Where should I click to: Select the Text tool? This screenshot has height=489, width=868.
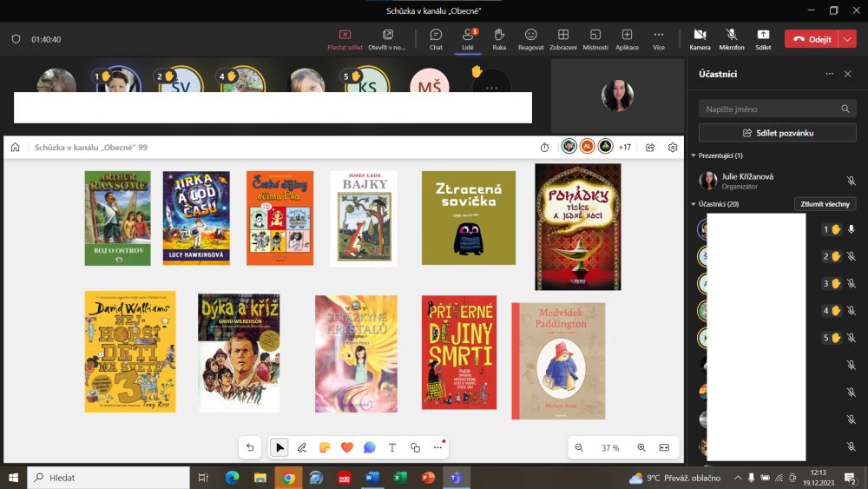pyautogui.click(x=392, y=447)
